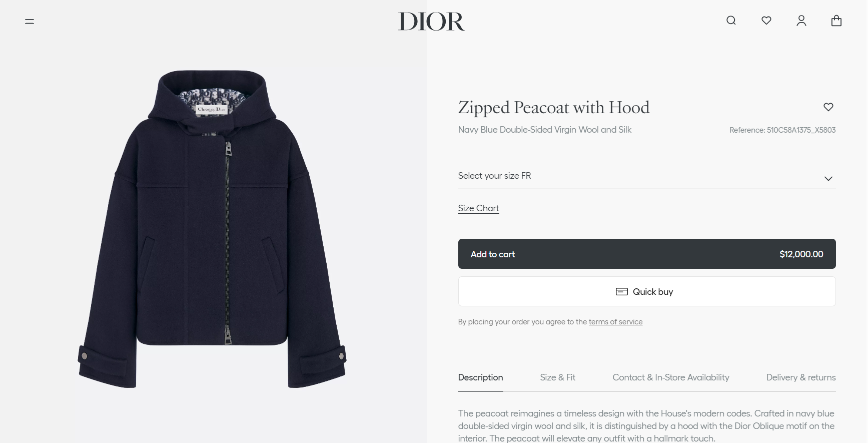The image size is (868, 443).
Task: Open the terms of service link
Action: pyautogui.click(x=615, y=322)
